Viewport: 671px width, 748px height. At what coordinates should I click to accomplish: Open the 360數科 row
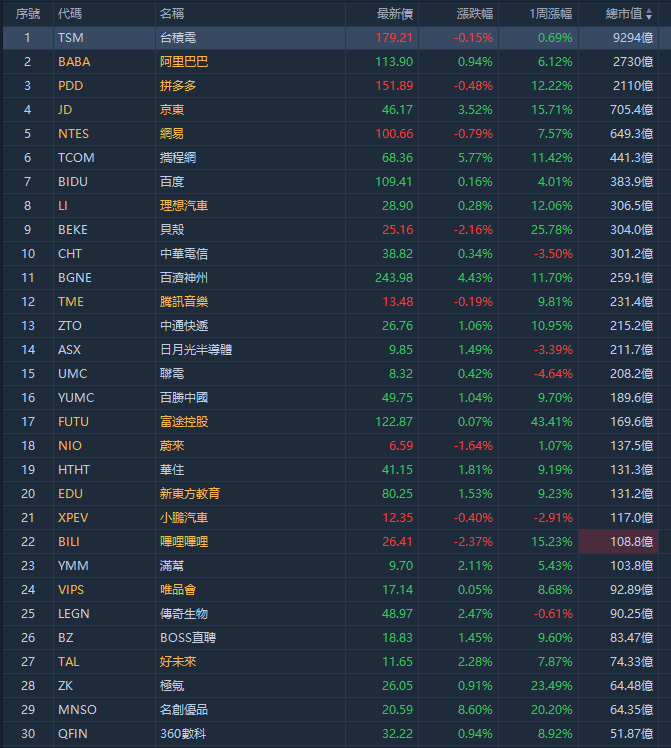click(x=330, y=734)
